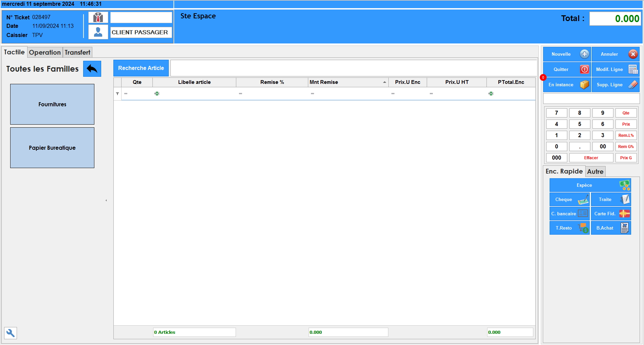Image resolution: width=644 pixels, height=345 pixels.
Task: Click the C. bancaire card icon
Action: 583,214
